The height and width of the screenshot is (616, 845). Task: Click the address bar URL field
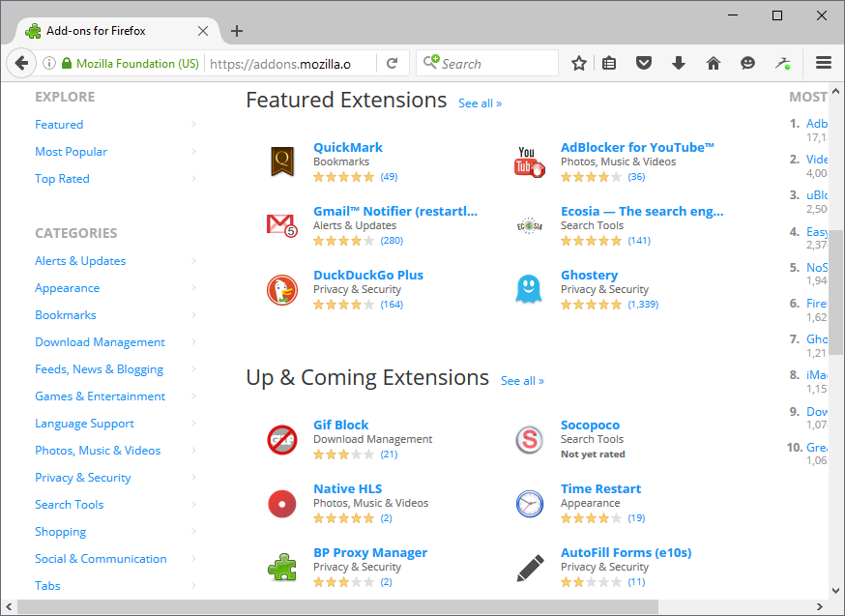(291, 64)
